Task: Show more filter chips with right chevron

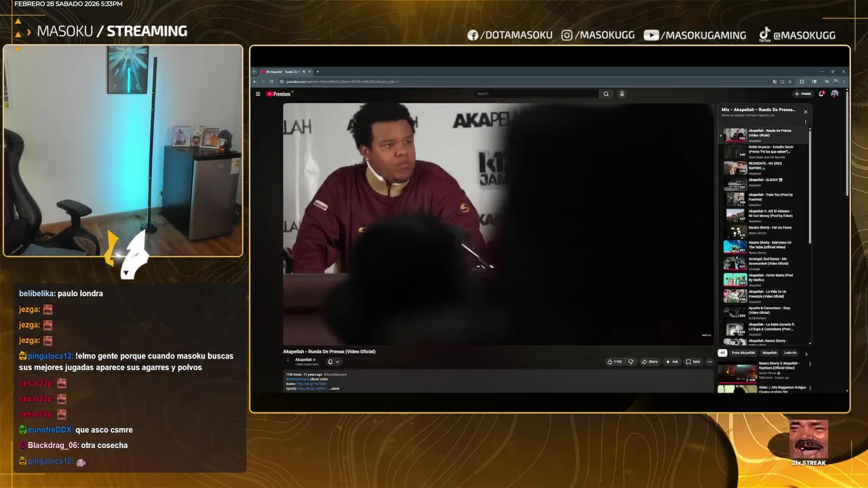Action: tap(806, 353)
